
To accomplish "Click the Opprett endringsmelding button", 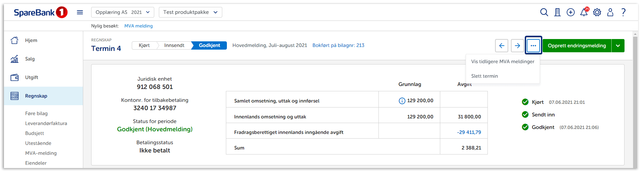I will [x=577, y=46].
